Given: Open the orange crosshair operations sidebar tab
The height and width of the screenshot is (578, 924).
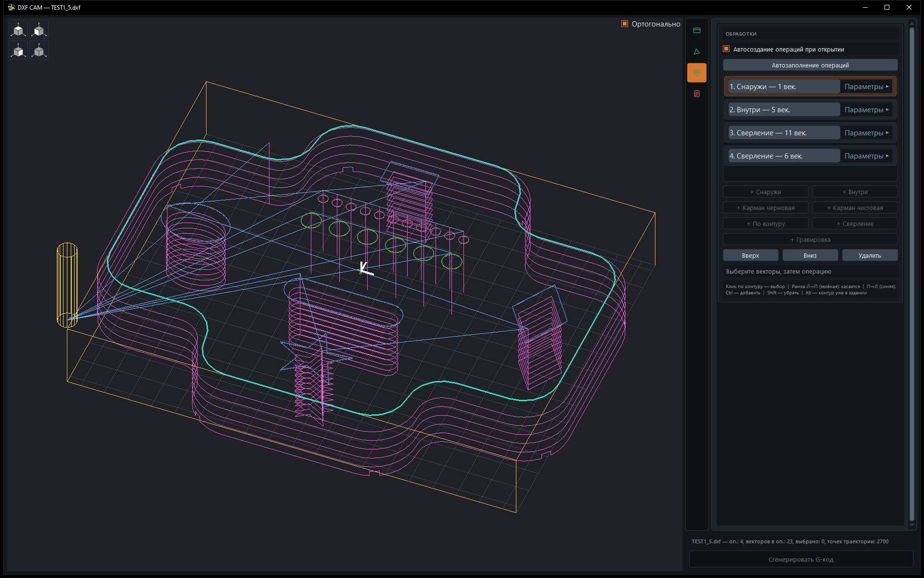Looking at the screenshot, I should pos(696,73).
